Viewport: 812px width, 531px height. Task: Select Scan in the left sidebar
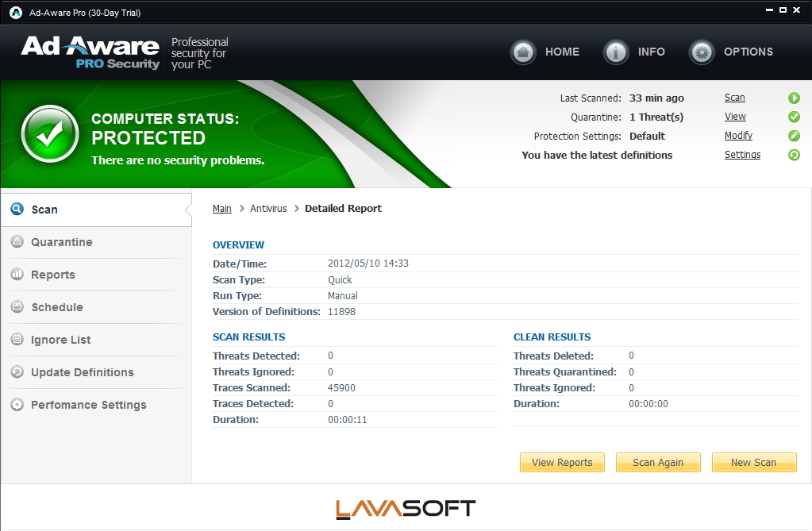pyautogui.click(x=96, y=210)
